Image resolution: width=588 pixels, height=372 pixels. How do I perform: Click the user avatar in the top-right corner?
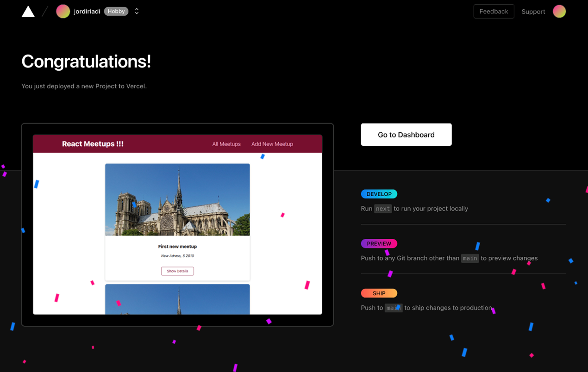click(559, 11)
